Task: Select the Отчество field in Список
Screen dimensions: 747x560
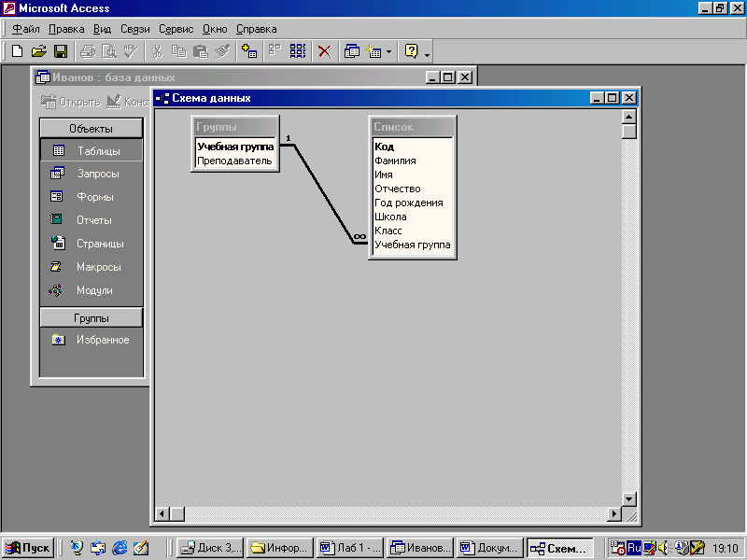Action: (x=413, y=189)
